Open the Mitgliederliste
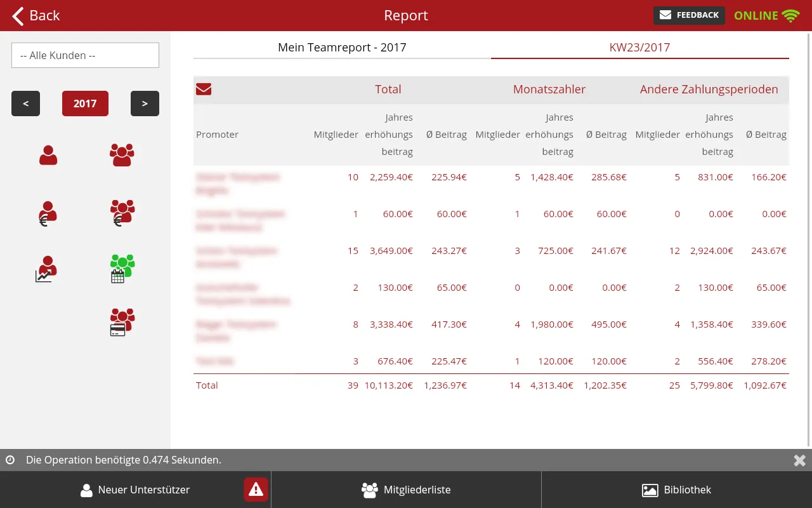The width and height of the screenshot is (812, 508). (406, 490)
